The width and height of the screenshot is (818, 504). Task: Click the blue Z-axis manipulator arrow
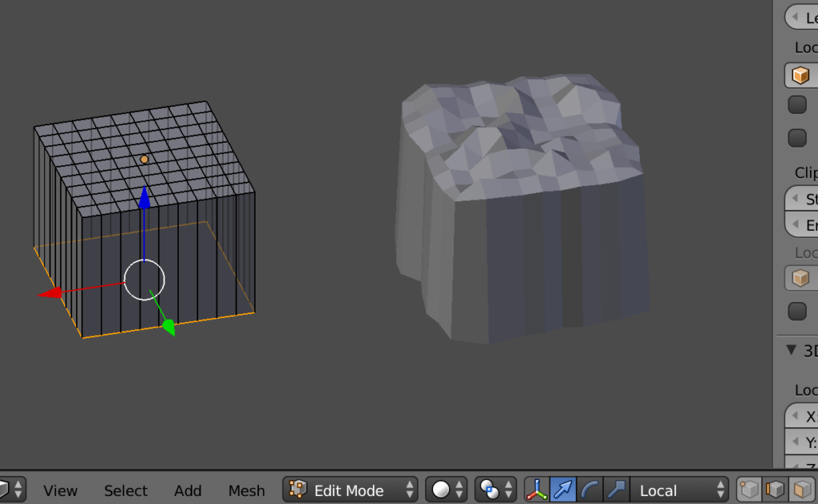pos(144,200)
